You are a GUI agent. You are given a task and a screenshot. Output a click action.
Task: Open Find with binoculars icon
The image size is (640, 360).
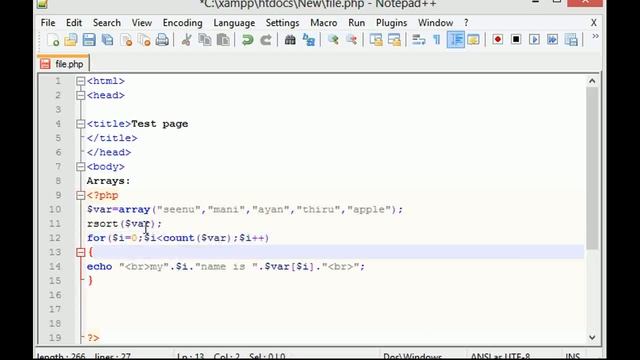pyautogui.click(x=290, y=40)
